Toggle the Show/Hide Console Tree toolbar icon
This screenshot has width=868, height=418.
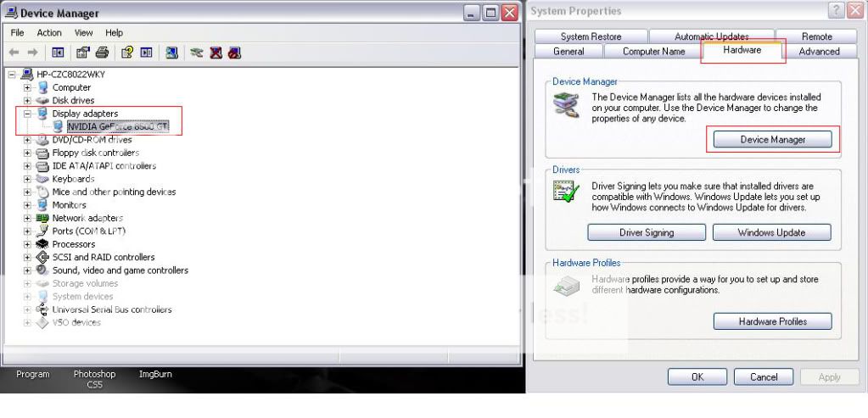tap(58, 53)
